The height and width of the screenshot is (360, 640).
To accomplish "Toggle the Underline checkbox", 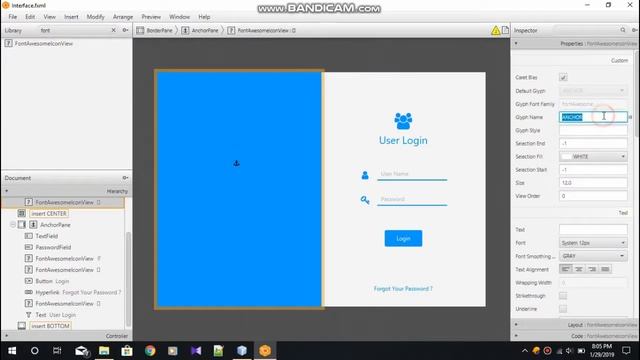I will tap(563, 309).
